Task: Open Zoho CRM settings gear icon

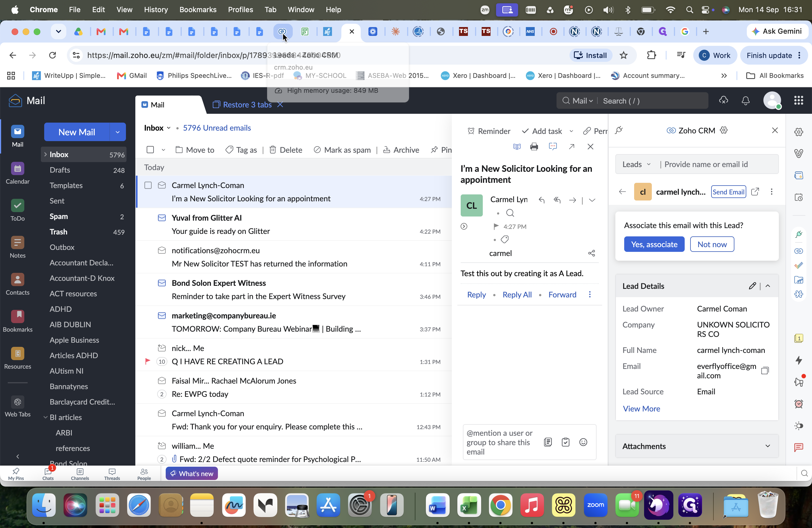Action: tap(724, 130)
